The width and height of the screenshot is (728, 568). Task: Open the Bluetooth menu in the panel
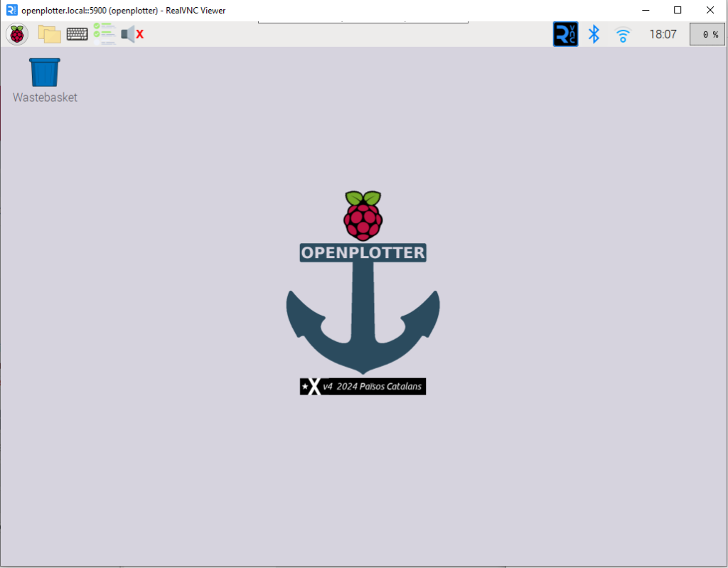click(594, 33)
